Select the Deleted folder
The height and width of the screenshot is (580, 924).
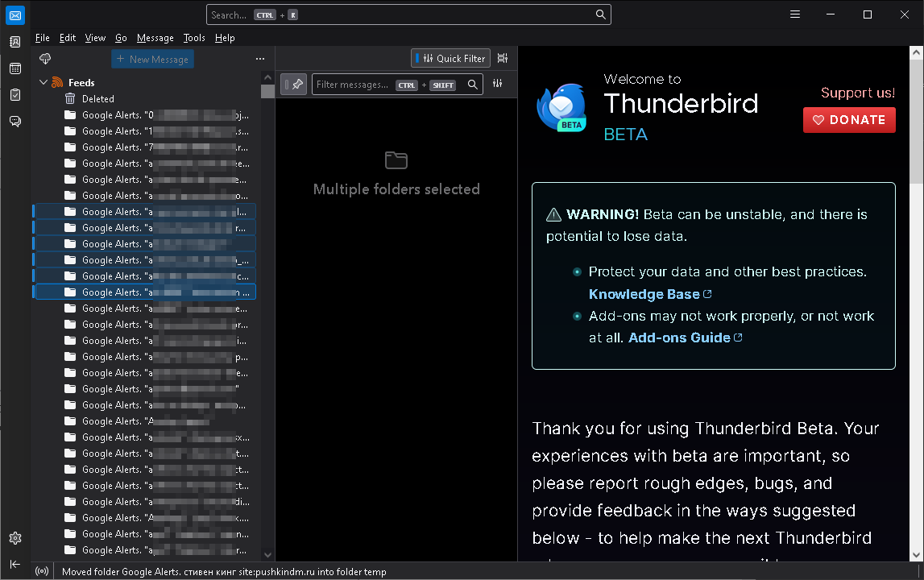[144, 99]
